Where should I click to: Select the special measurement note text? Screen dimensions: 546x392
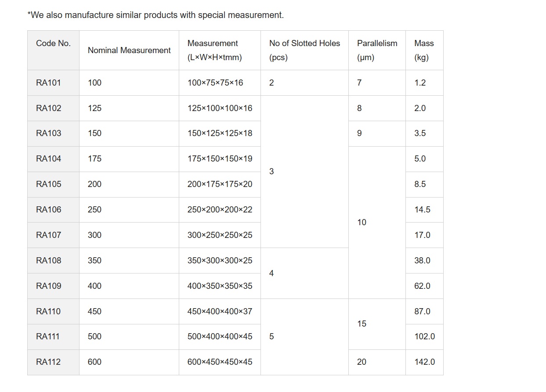(155, 15)
